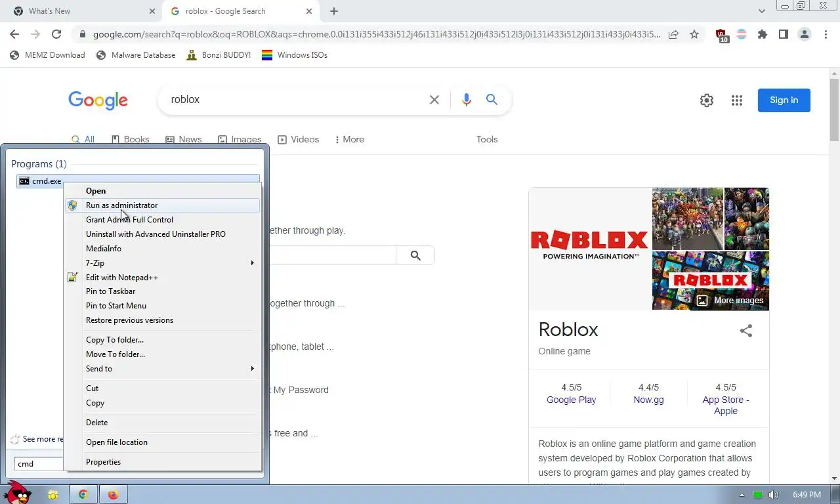Close the What's New tab
This screenshot has width=840, height=504.
(x=152, y=11)
